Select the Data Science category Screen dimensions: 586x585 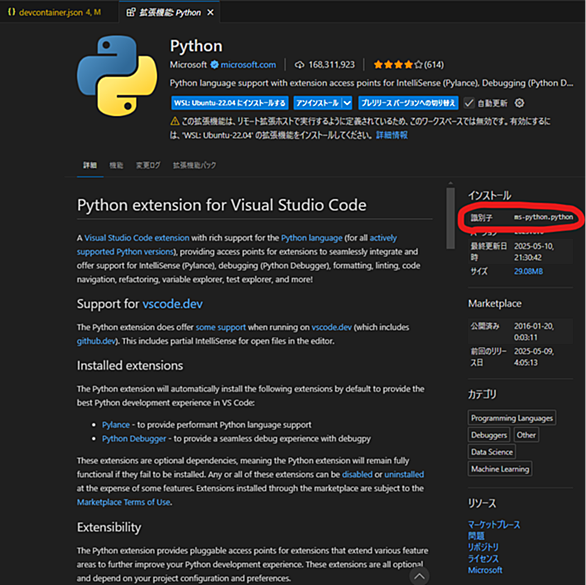tap(492, 452)
